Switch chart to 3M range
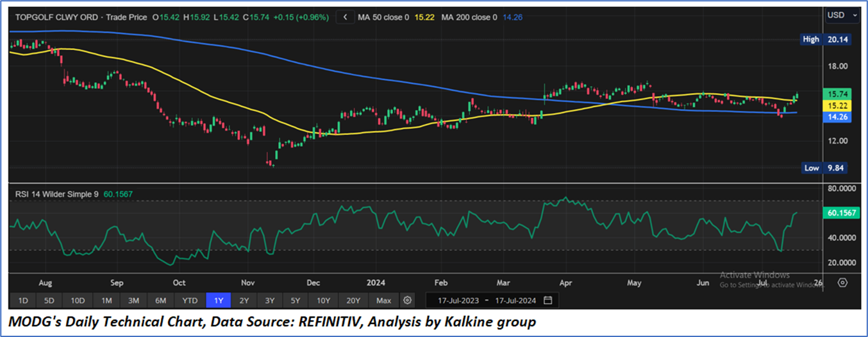Viewport: 868px width, 337px height. click(x=133, y=300)
